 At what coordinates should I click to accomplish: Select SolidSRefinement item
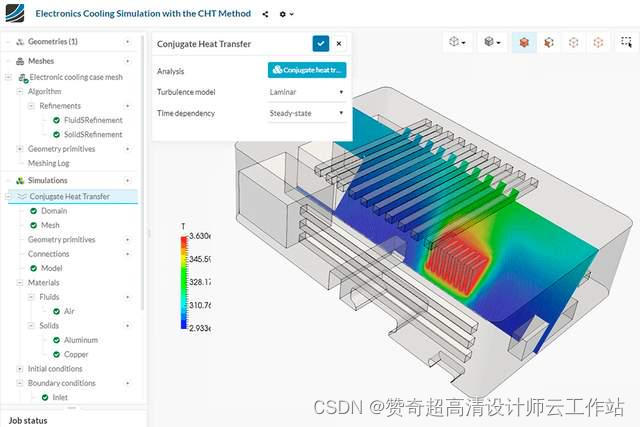93,134
